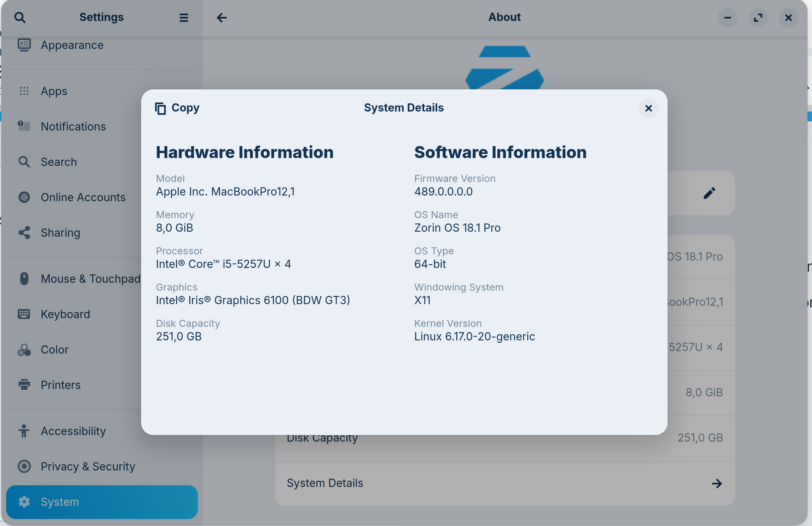The width and height of the screenshot is (812, 526).
Task: Open Sharing settings
Action: (60, 233)
